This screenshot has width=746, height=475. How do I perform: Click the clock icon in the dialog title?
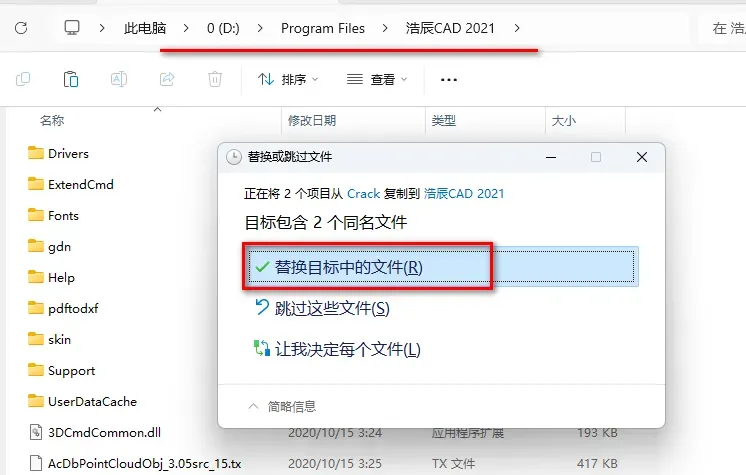pyautogui.click(x=234, y=157)
